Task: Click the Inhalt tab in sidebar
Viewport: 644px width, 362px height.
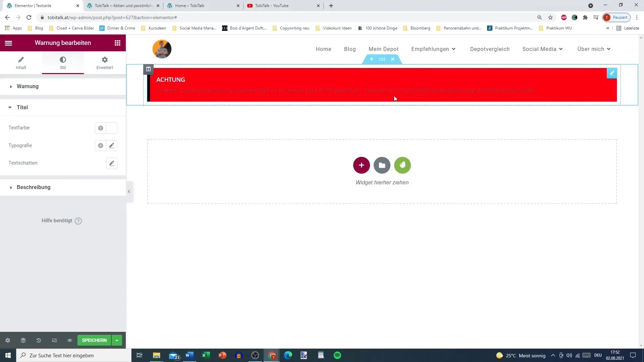Action: (21, 63)
